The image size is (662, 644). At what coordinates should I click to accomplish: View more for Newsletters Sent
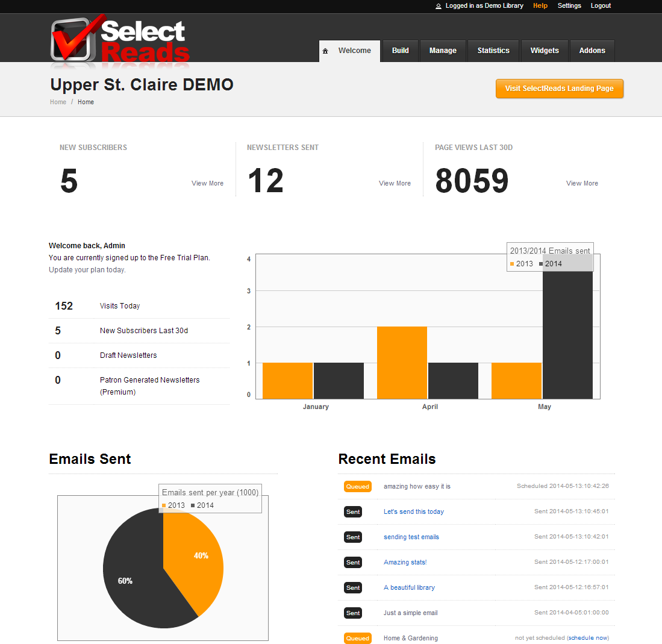(x=395, y=183)
